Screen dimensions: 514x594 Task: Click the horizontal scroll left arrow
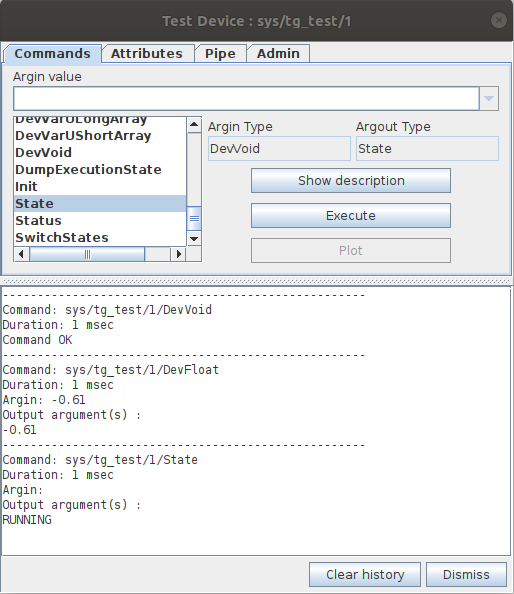click(21, 254)
